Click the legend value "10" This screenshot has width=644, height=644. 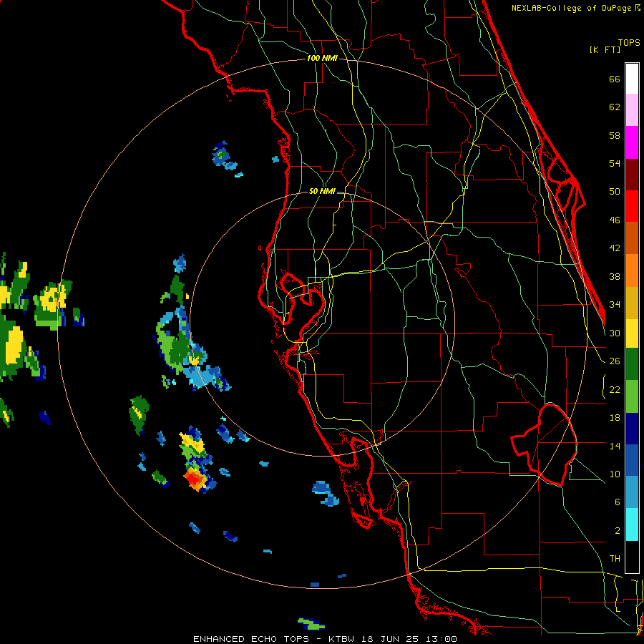coord(615,474)
